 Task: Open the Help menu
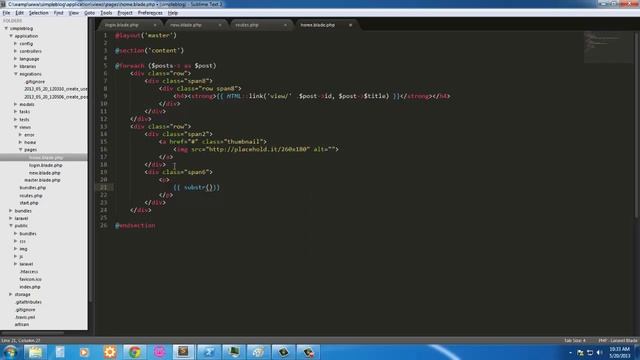[x=173, y=13]
